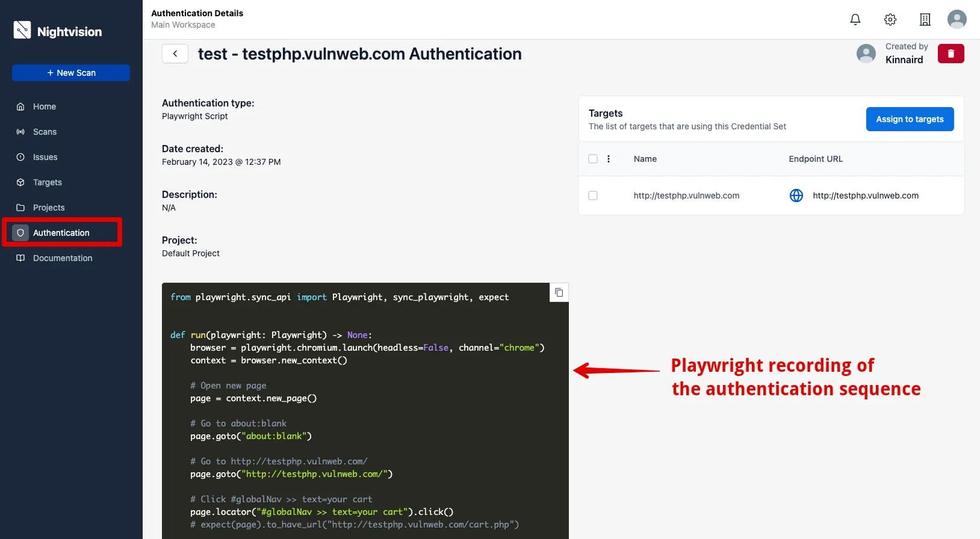Select Authentication in sidebar
This screenshot has width=980, height=539.
pos(62,233)
